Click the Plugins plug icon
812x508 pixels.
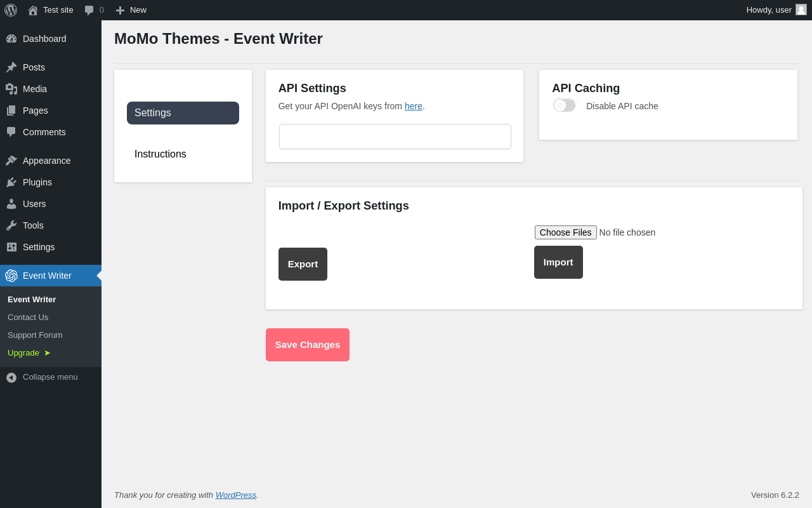11,182
